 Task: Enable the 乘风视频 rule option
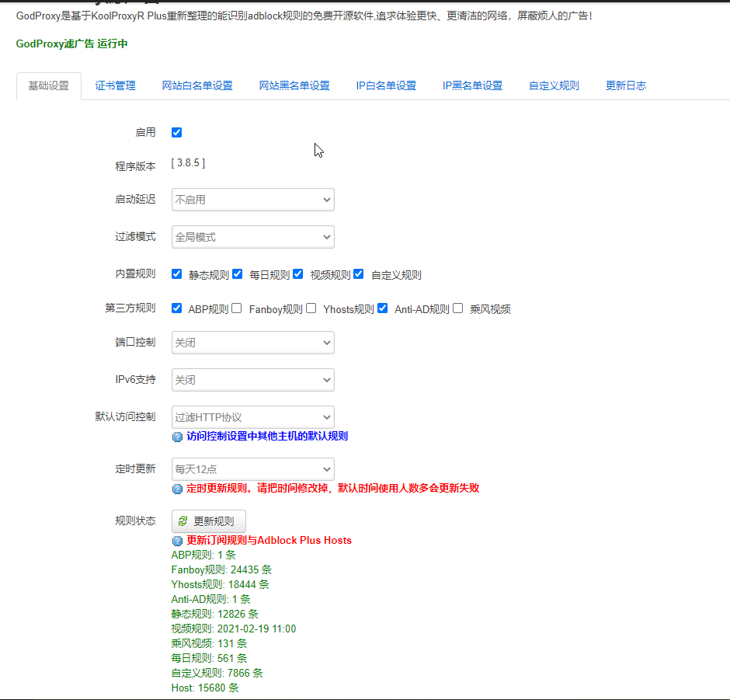[457, 308]
